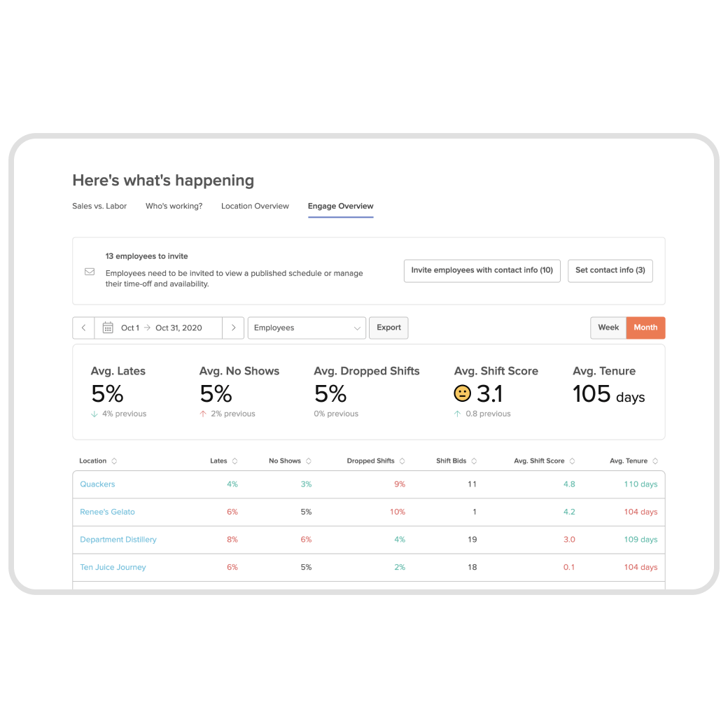Open the Employees dropdown
728x728 pixels.
tap(307, 328)
